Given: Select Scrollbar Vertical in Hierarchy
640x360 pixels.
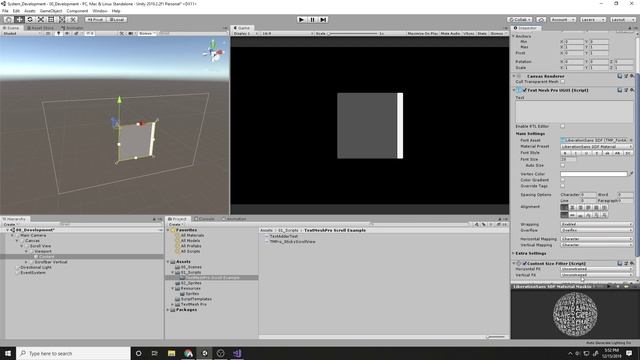Looking at the screenshot, I should [x=51, y=262].
